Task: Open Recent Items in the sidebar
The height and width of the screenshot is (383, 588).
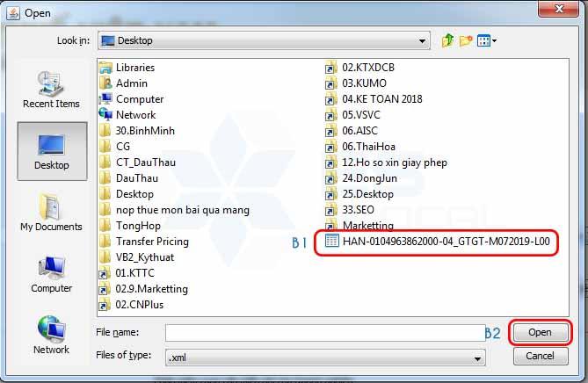Action: [x=51, y=90]
